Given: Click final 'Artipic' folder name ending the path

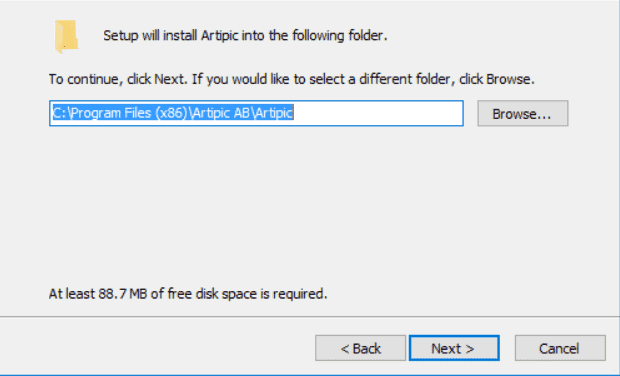Looking at the screenshot, I should [274, 113].
